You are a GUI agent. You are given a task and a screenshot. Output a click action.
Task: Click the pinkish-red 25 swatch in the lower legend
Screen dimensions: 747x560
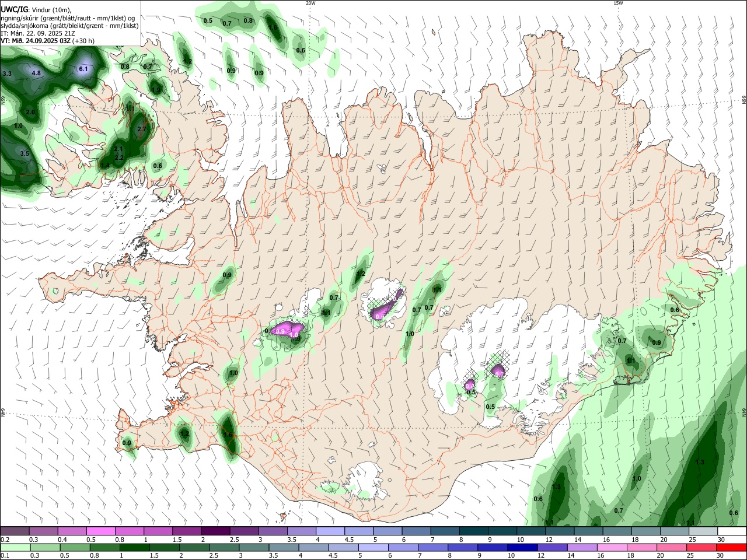702,547
